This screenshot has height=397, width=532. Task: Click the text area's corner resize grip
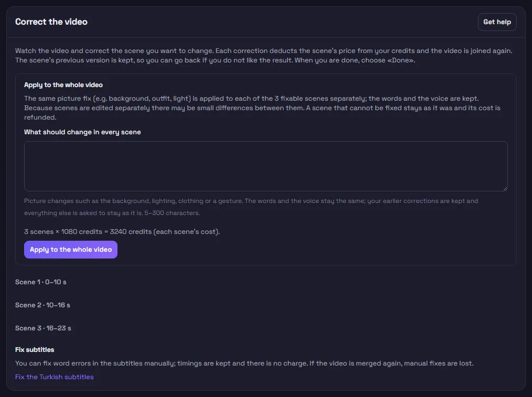pyautogui.click(x=505, y=189)
